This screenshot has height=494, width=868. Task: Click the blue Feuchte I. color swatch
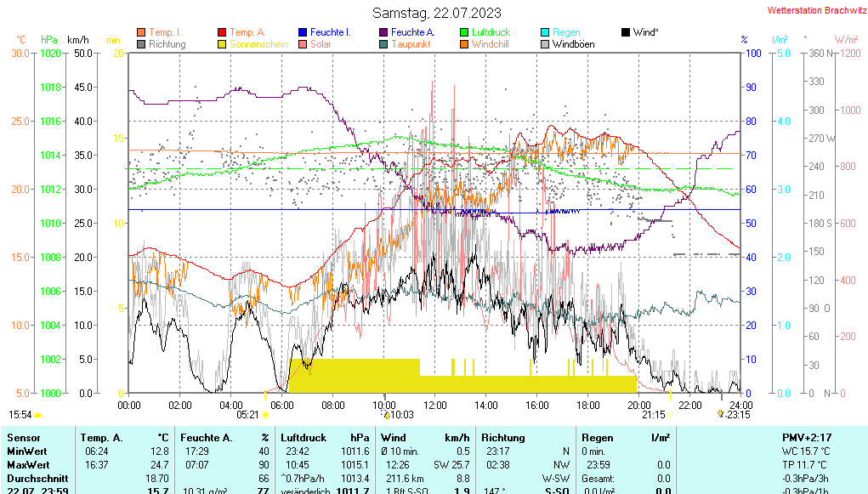[303, 32]
